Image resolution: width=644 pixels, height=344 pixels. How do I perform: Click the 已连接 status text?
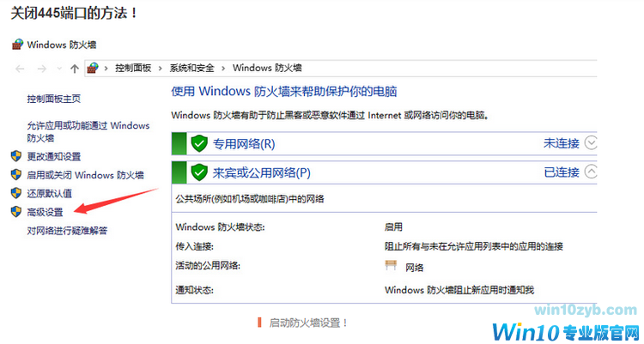(562, 172)
